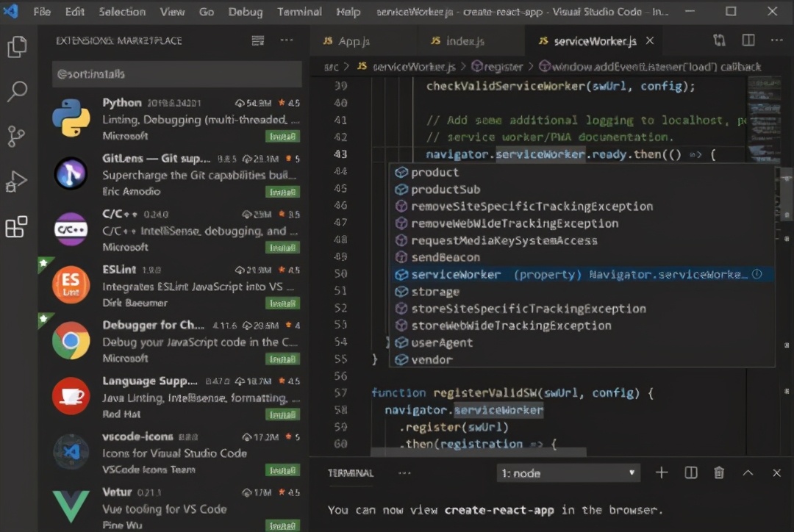Choose 'vendor' from autocomplete suggestions
The width and height of the screenshot is (794, 532).
point(582,359)
